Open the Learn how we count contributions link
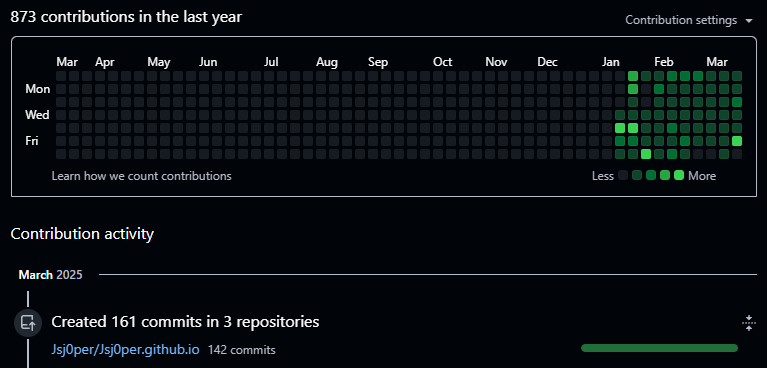767x368 pixels. click(141, 176)
